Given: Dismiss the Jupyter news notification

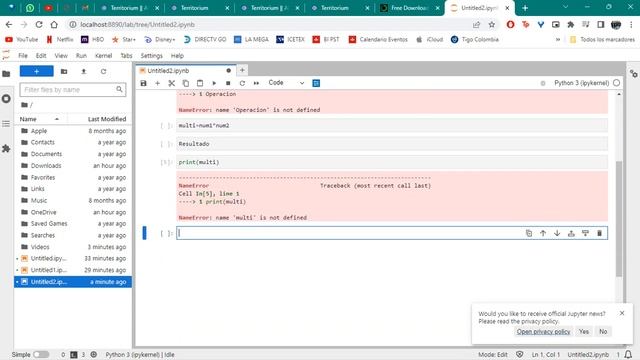Looking at the screenshot, I should [x=622, y=313].
